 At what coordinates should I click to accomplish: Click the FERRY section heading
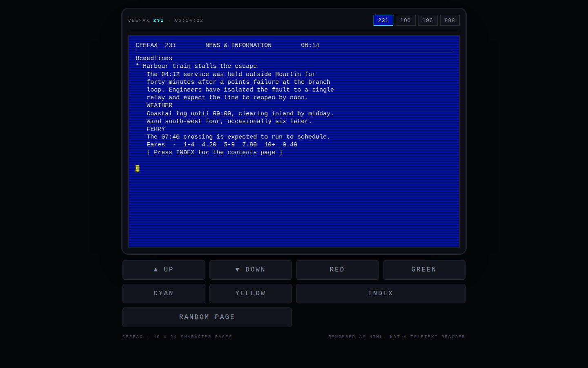156,129
